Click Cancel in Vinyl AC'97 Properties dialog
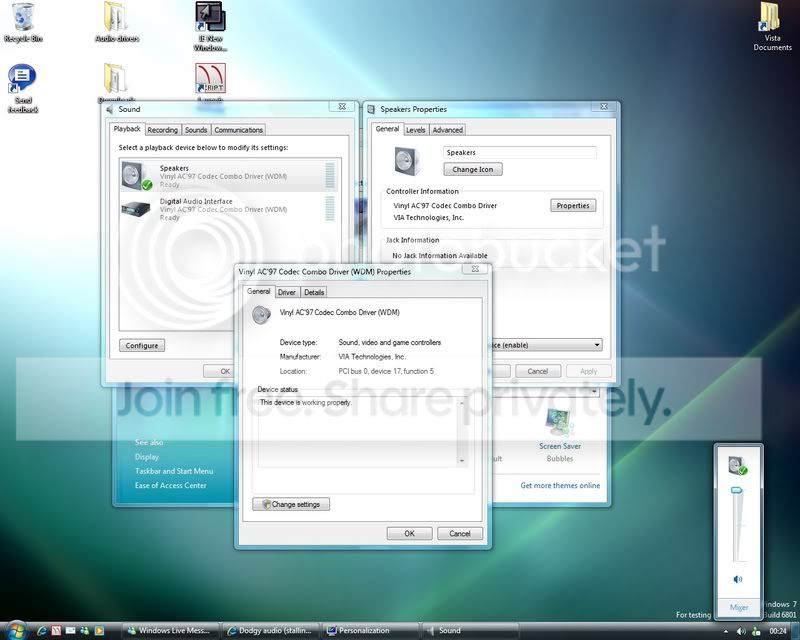The width and height of the screenshot is (800, 640). (460, 533)
